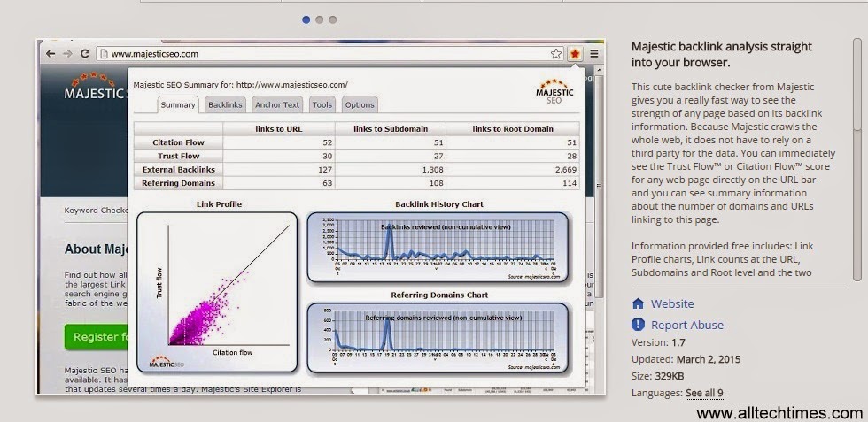Click the browser back arrow
The height and width of the screenshot is (422, 868).
point(50,54)
